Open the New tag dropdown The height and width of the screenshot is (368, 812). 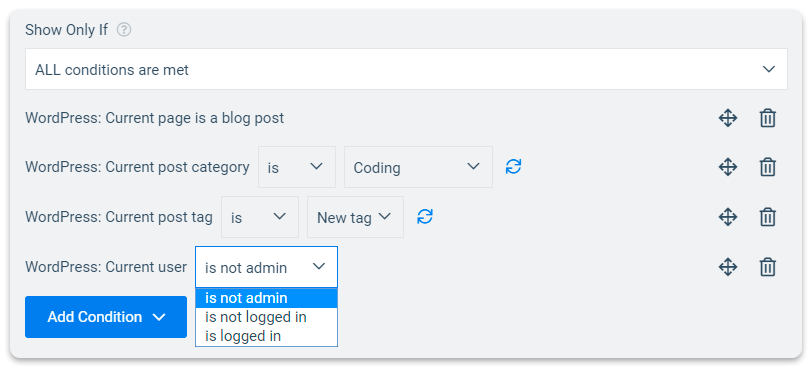click(x=355, y=217)
